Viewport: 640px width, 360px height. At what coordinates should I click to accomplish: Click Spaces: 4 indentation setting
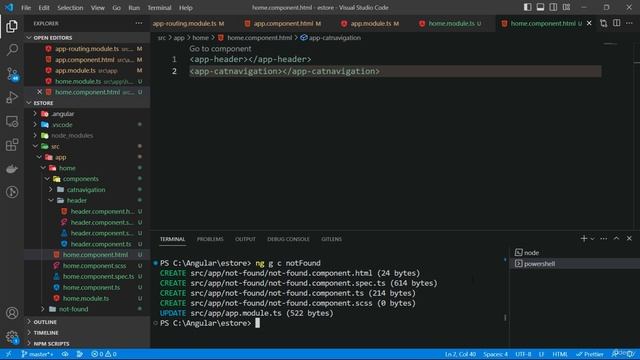coord(496,354)
